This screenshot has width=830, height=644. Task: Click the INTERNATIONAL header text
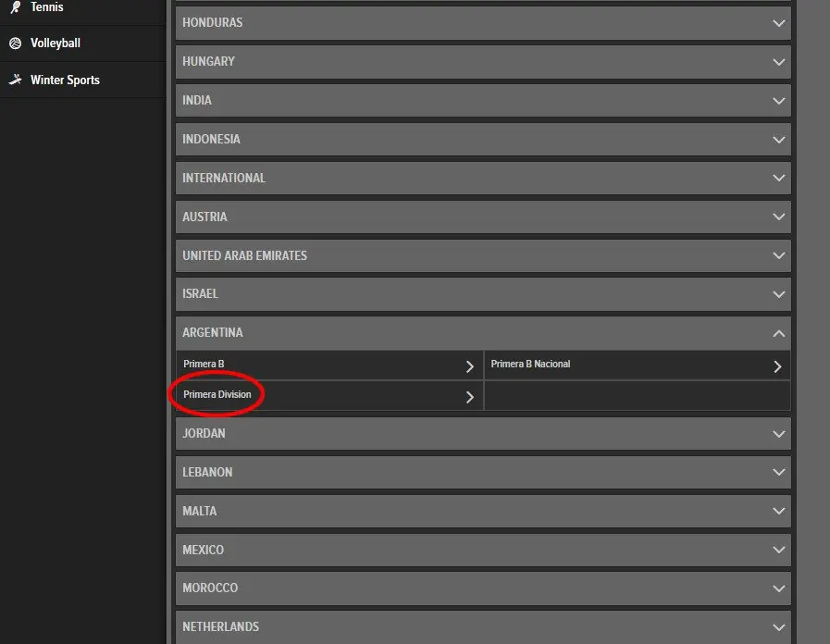tap(224, 178)
